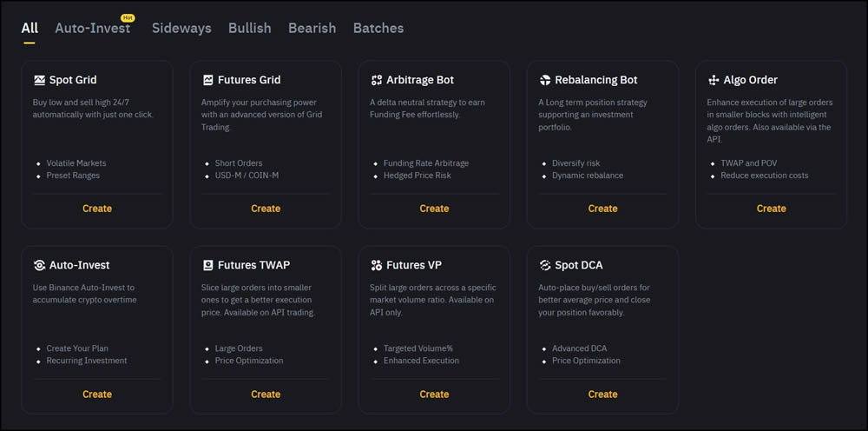The width and height of the screenshot is (868, 431).
Task: Click the Arbitrage Bot icon
Action: coord(377,80)
